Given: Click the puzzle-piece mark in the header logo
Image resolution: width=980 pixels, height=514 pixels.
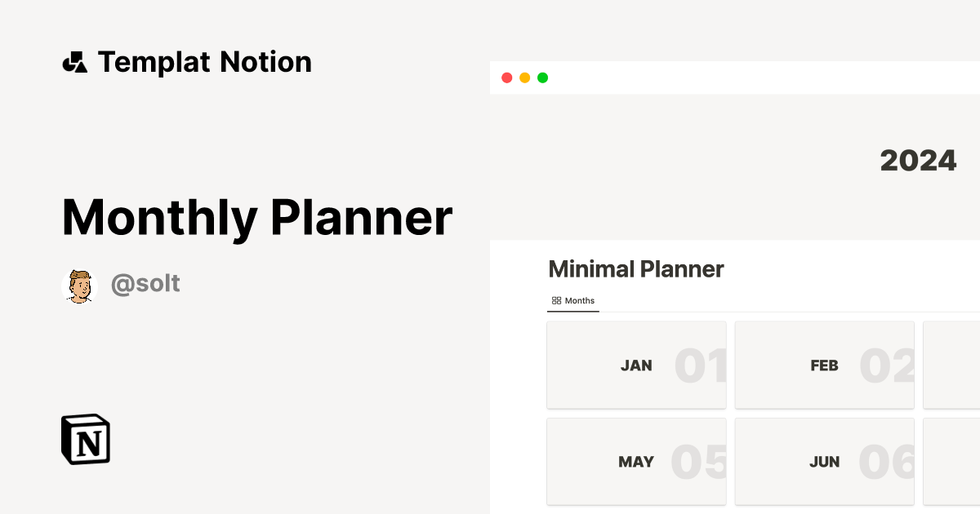Looking at the screenshot, I should click(x=76, y=61).
